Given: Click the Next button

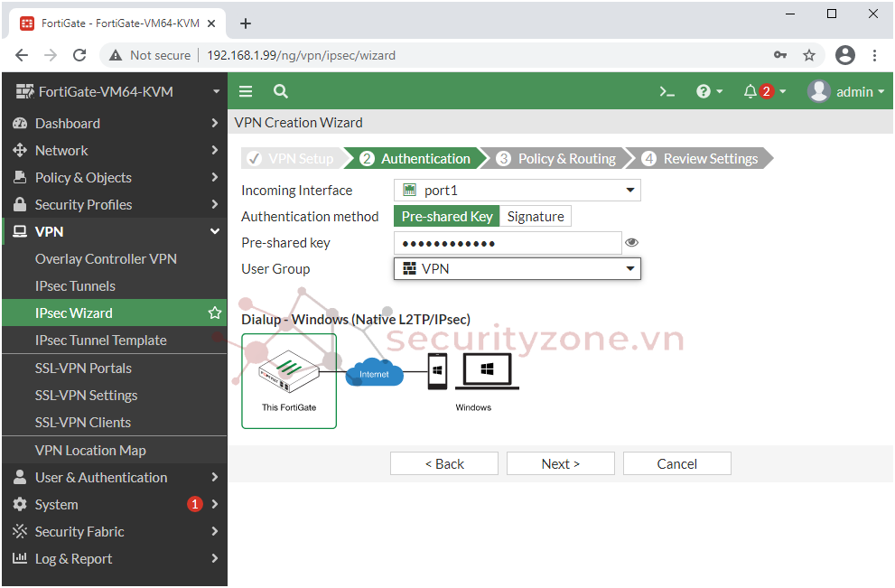Looking at the screenshot, I should point(561,464).
